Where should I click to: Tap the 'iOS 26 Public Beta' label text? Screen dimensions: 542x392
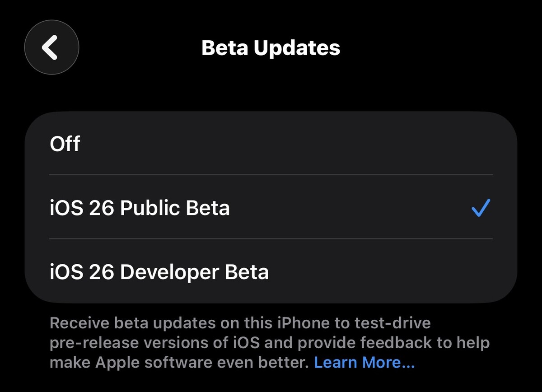140,208
